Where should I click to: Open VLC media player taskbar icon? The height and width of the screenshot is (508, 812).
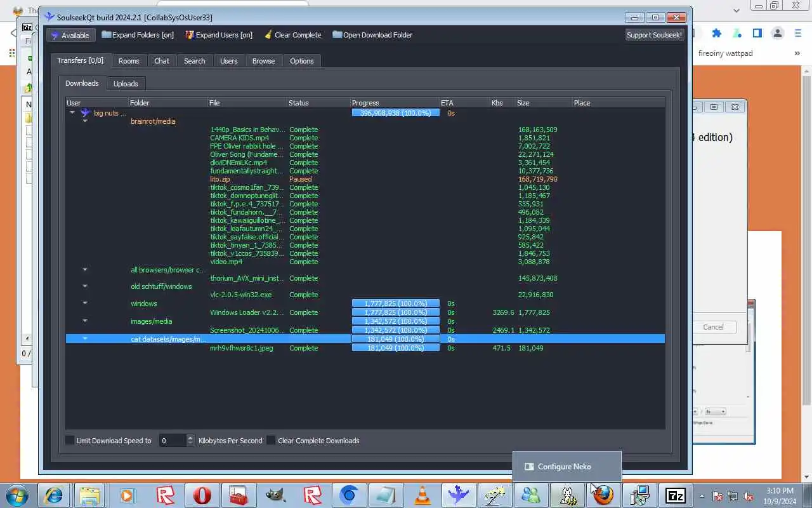(422, 495)
